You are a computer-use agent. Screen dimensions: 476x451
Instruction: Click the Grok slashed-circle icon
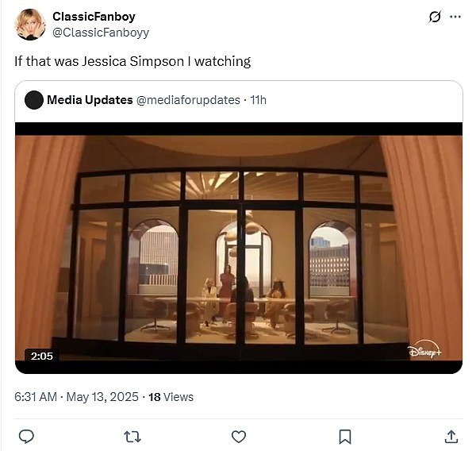pyautogui.click(x=435, y=17)
